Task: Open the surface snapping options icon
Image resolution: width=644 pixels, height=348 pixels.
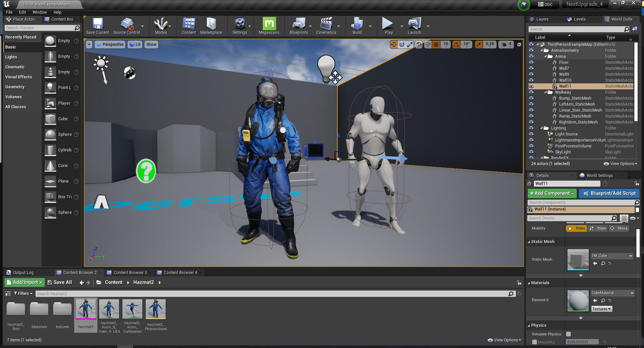Action: point(427,44)
